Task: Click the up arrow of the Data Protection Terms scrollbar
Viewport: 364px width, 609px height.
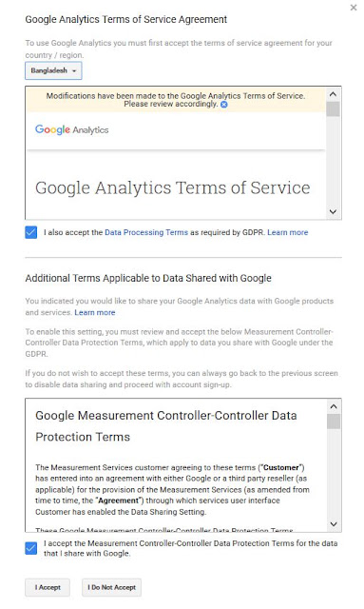Action: click(334, 406)
